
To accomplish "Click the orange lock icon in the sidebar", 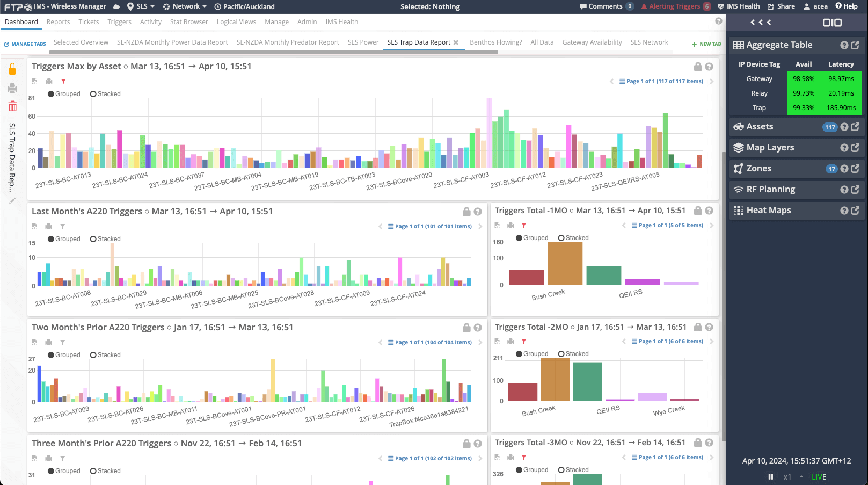I will click(12, 68).
